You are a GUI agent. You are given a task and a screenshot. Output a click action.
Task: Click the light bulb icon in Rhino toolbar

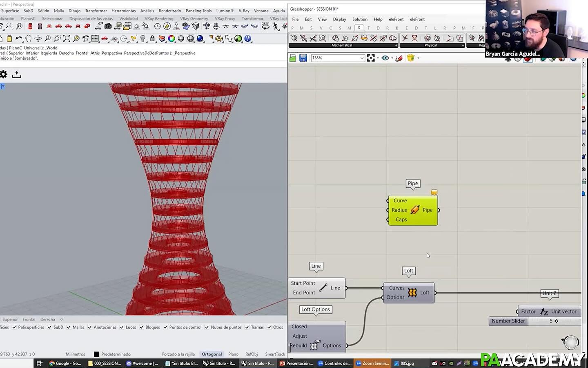(143, 38)
